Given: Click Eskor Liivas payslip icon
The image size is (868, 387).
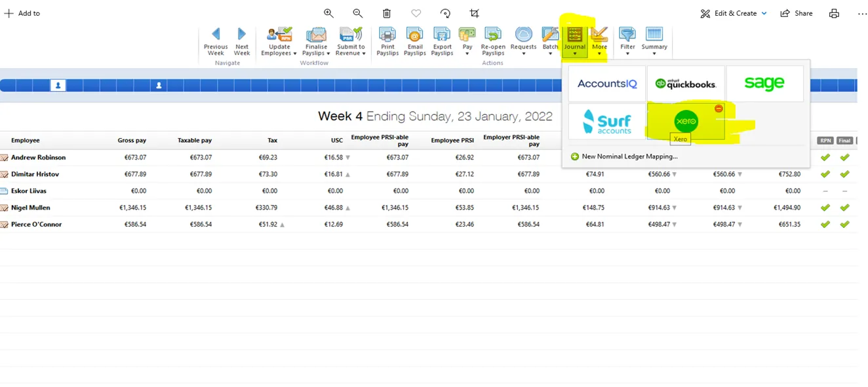Looking at the screenshot, I should point(4,191).
